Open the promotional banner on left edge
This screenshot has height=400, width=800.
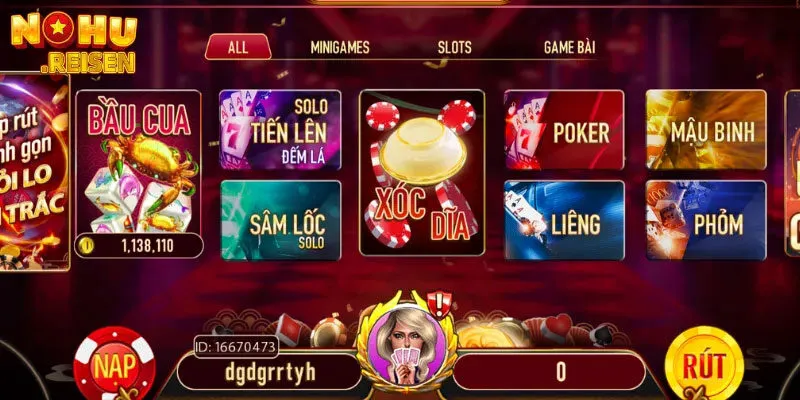coord(35,172)
